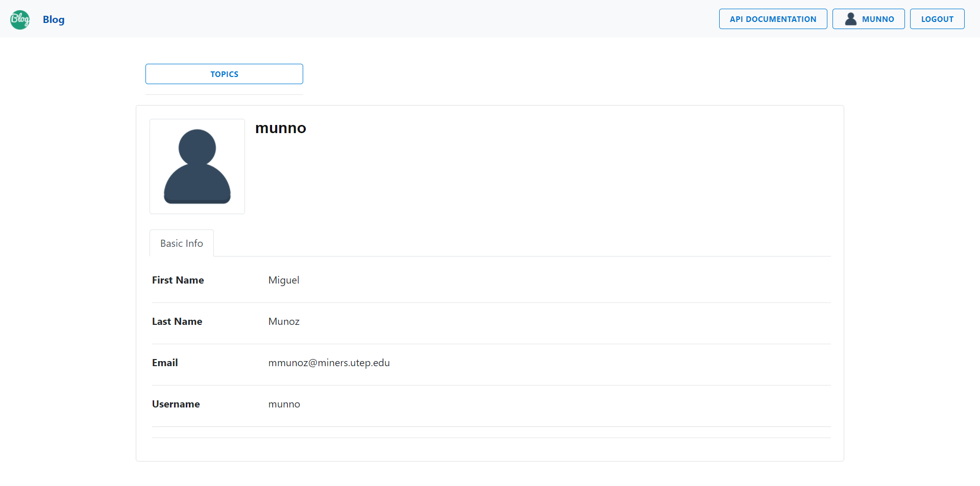Click the Last Name field label
The width and height of the screenshot is (980, 486).
(177, 321)
